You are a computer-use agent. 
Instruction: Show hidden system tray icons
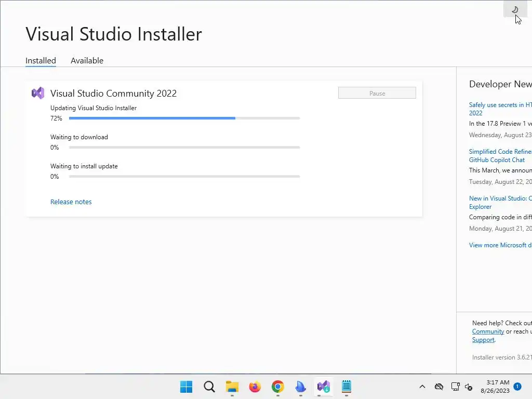coord(422,387)
